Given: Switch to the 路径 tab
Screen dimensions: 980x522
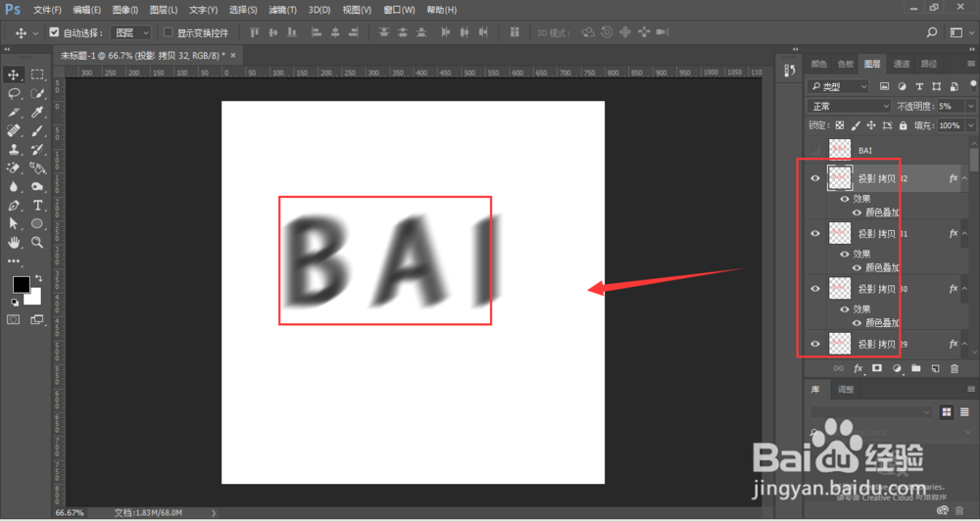Looking at the screenshot, I should pyautogui.click(x=929, y=64).
